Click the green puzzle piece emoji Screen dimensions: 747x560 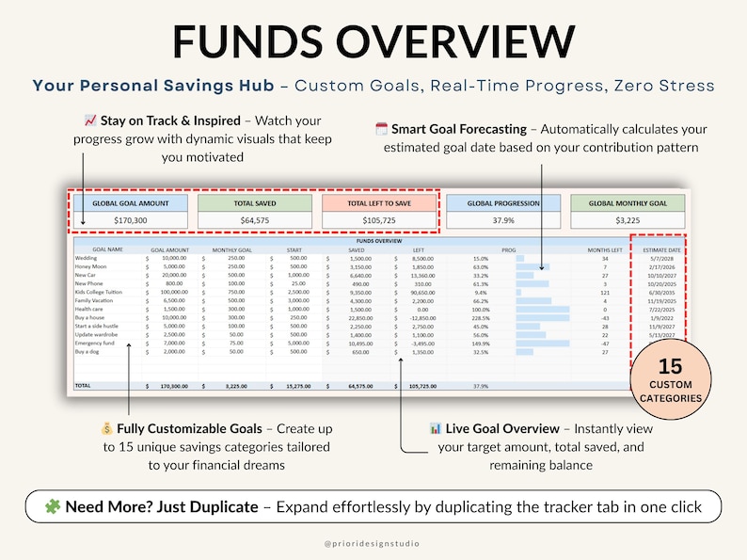coord(53,506)
